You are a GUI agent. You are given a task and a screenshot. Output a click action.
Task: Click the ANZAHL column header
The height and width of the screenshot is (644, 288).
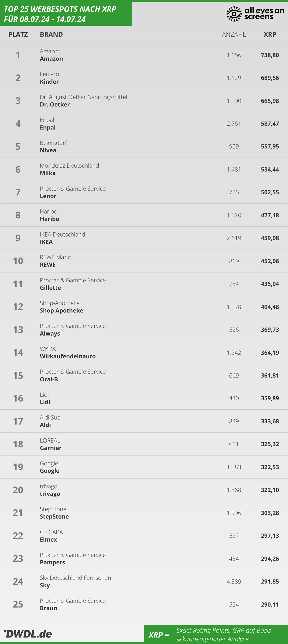234,35
